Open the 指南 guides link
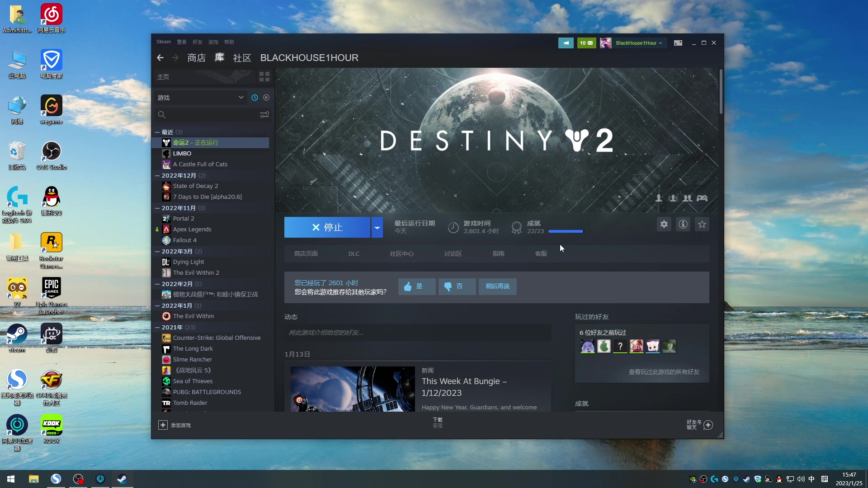The height and width of the screenshot is (488, 868). (499, 254)
